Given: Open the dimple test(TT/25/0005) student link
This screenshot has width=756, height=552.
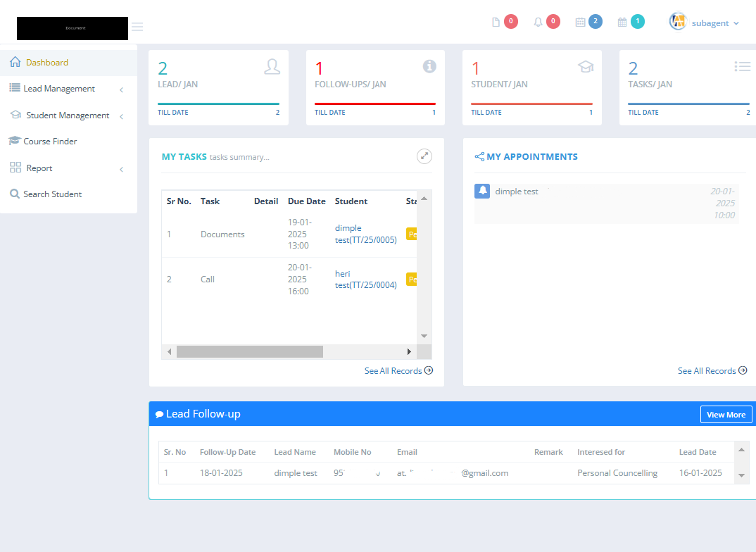Looking at the screenshot, I should tap(365, 234).
